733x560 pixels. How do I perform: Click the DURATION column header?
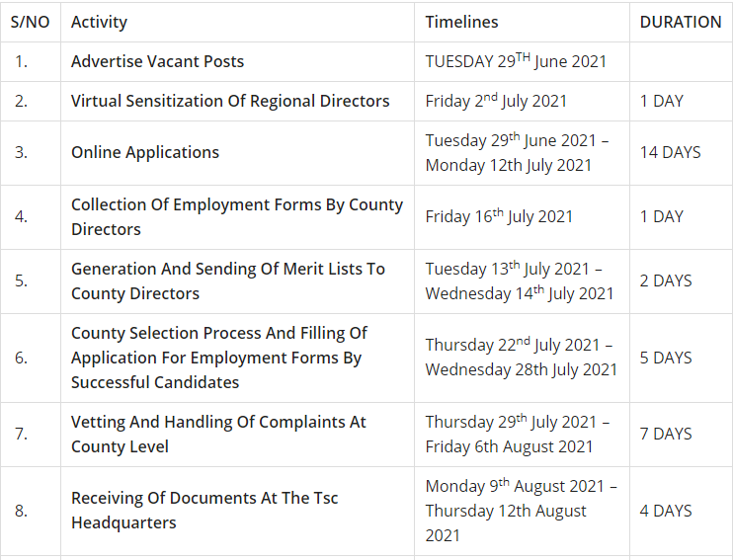[x=681, y=22]
